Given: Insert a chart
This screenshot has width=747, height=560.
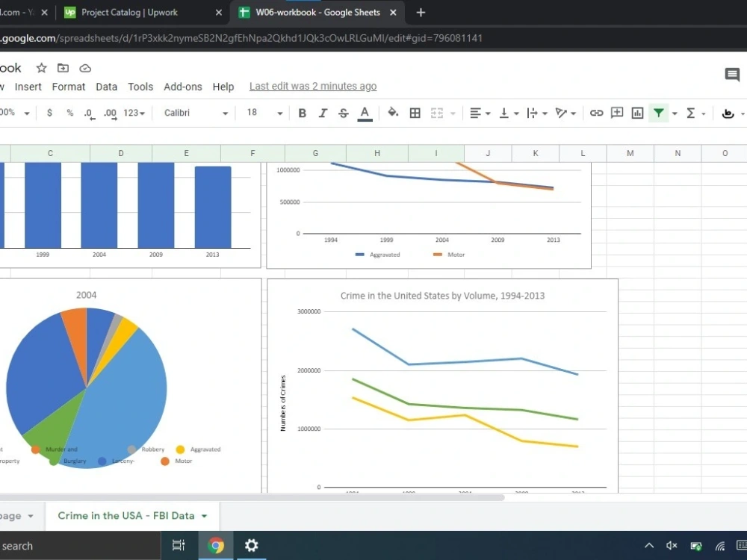Looking at the screenshot, I should click(x=637, y=113).
